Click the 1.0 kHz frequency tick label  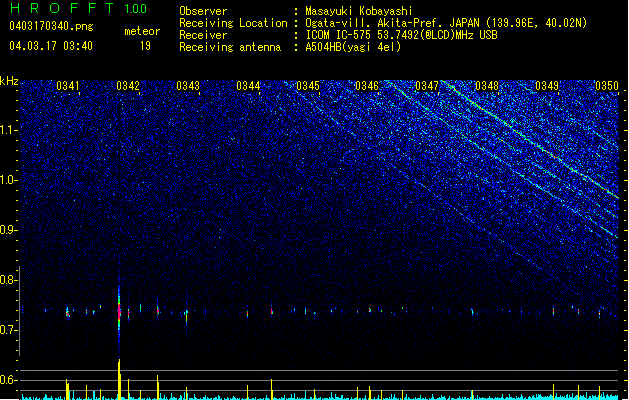(7, 180)
